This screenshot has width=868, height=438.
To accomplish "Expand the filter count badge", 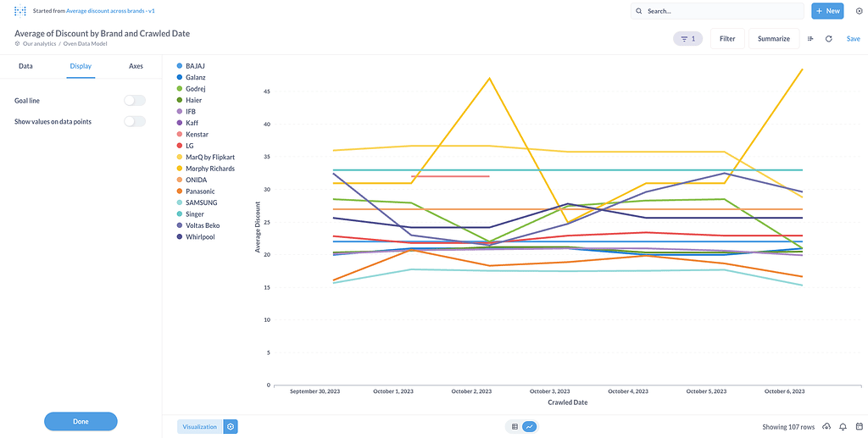I will (x=687, y=38).
